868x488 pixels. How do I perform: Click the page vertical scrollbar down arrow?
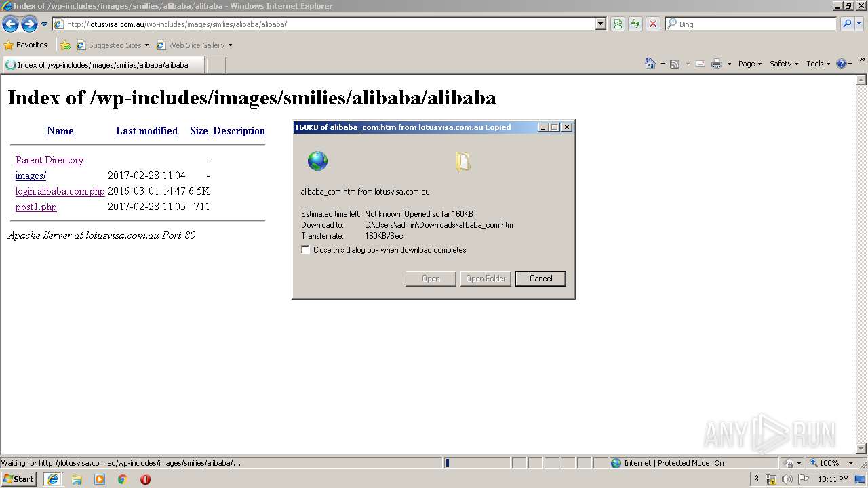[862, 449]
